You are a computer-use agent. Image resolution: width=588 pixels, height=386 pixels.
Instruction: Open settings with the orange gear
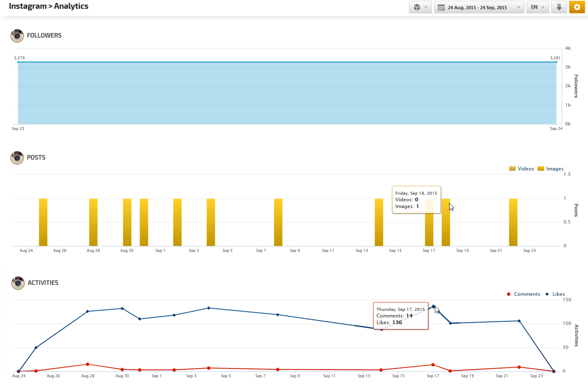click(577, 8)
